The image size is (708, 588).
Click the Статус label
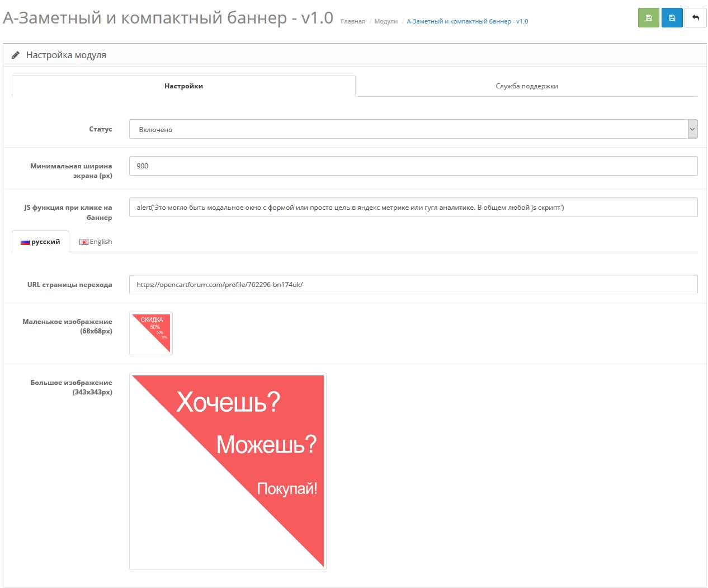[101, 129]
